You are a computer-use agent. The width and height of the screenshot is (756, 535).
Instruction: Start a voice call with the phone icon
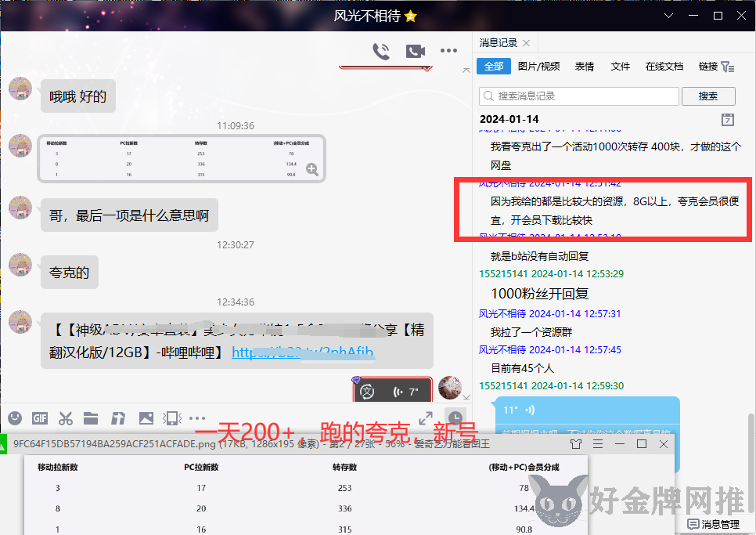pyautogui.click(x=381, y=51)
